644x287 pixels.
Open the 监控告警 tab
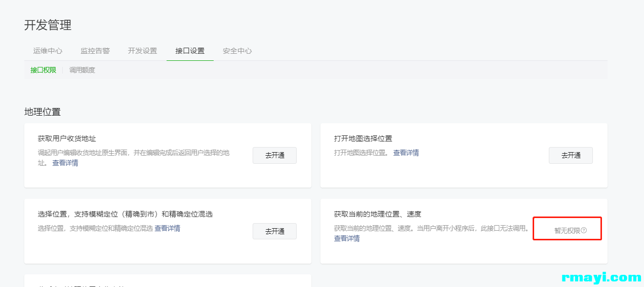pyautogui.click(x=95, y=51)
